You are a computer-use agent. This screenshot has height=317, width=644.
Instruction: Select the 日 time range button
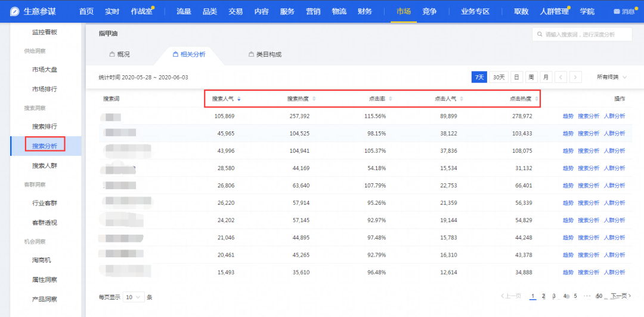pyautogui.click(x=516, y=77)
